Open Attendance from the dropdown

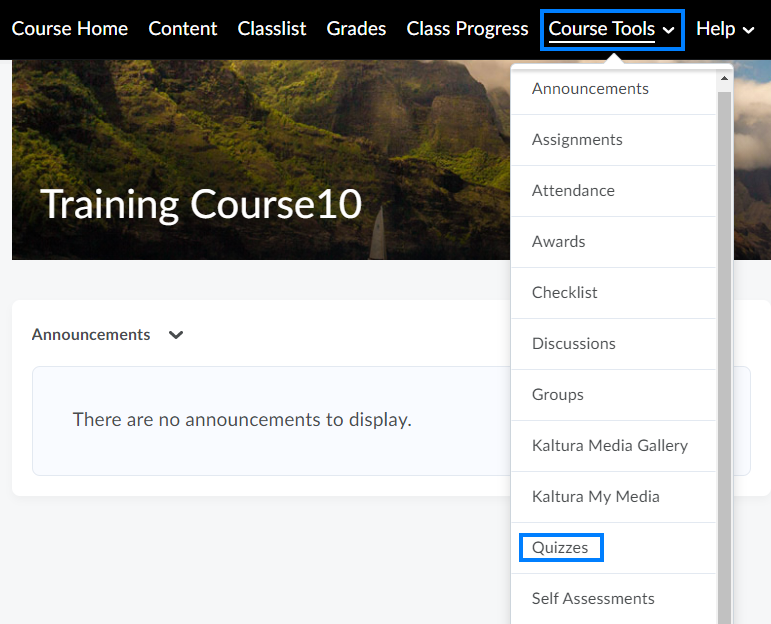[x=573, y=191]
